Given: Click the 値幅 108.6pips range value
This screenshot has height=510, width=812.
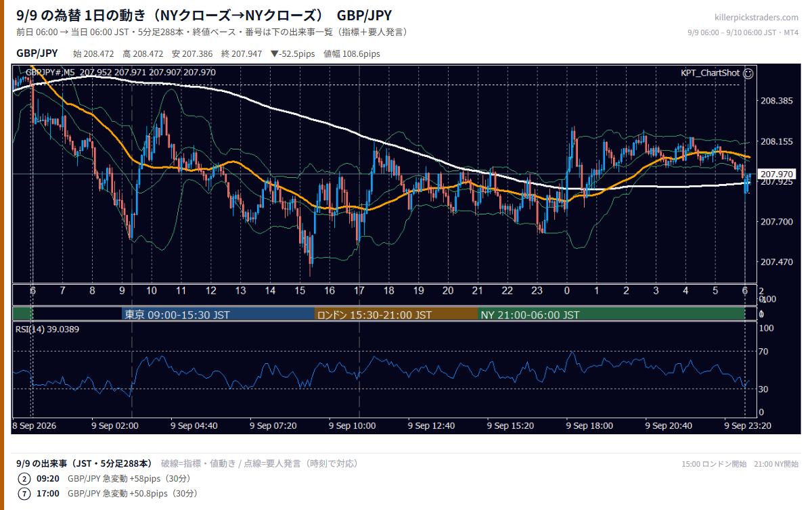Looking at the screenshot, I should tap(352, 53).
